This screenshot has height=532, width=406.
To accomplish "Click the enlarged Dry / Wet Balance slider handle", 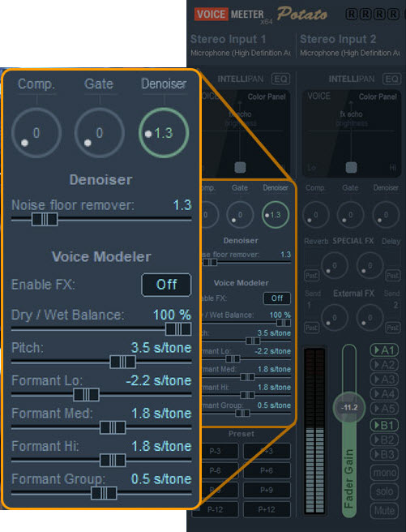I will 178,329.
